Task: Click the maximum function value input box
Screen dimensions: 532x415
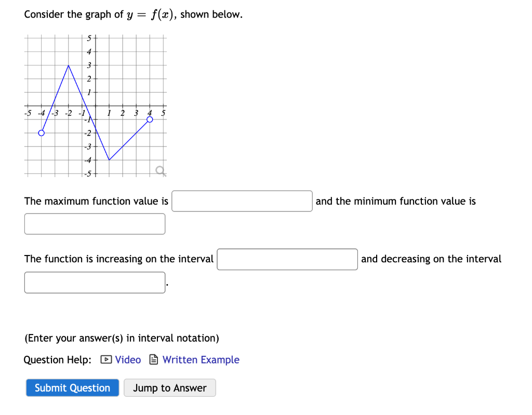Action: click(241, 201)
